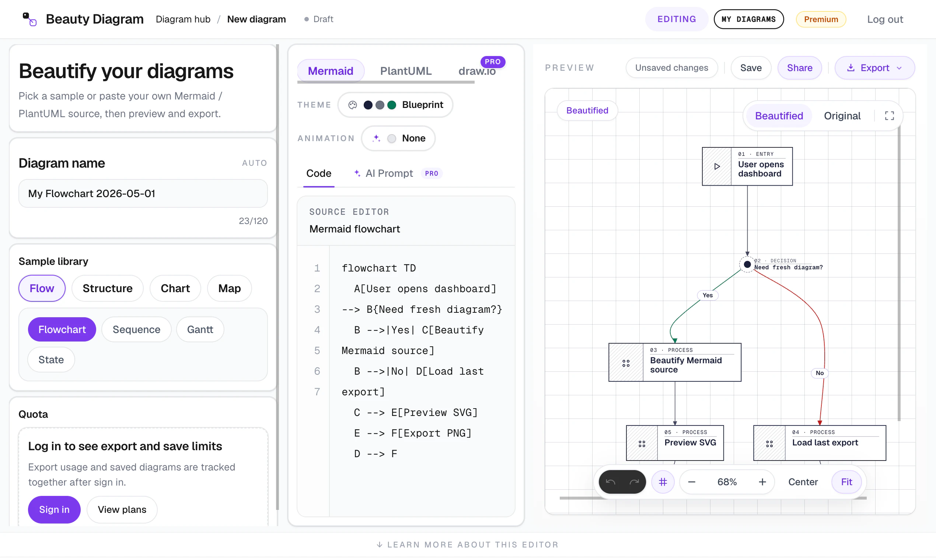This screenshot has width=936, height=560.
Task: Choose the Gantt sample
Action: coord(200,329)
